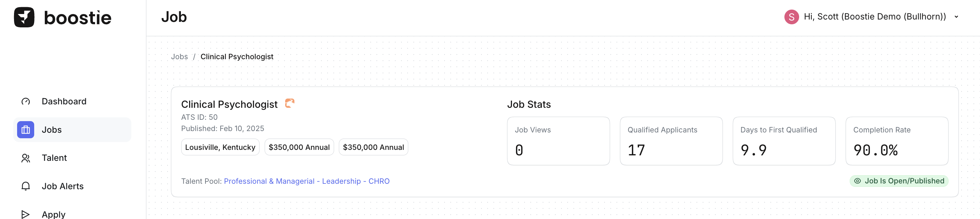Navigate to Dashboard in the sidebar
Viewport: 980px width, 219px height.
[x=64, y=101]
